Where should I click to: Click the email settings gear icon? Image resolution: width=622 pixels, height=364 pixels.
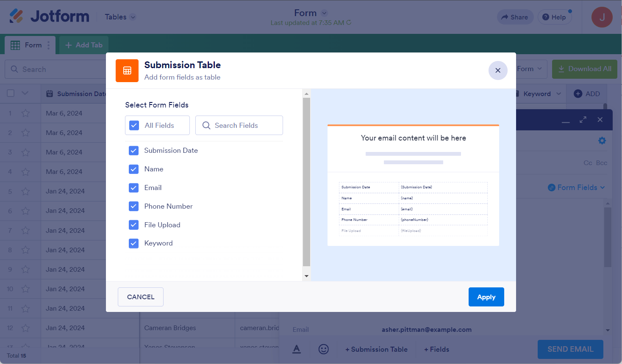point(602,141)
